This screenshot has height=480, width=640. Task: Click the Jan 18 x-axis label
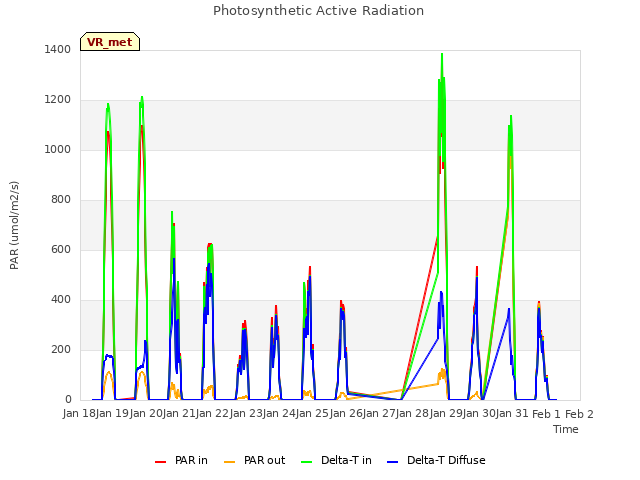(77, 414)
